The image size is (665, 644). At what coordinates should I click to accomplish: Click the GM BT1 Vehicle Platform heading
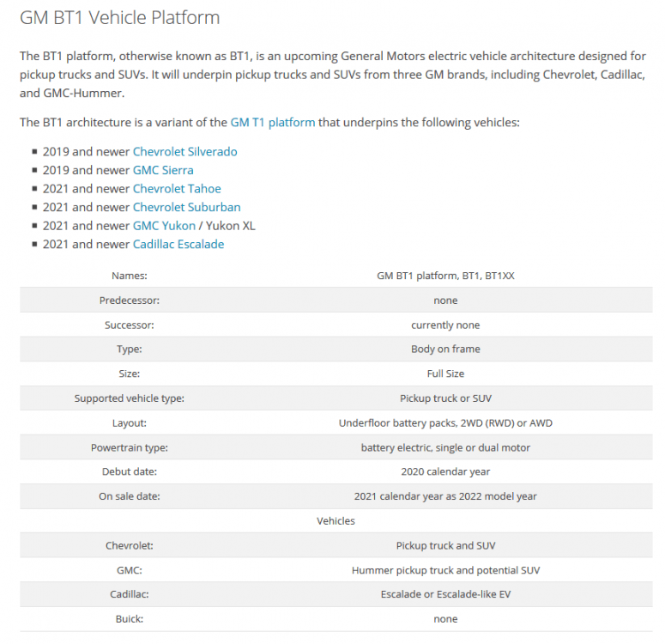coord(120,17)
